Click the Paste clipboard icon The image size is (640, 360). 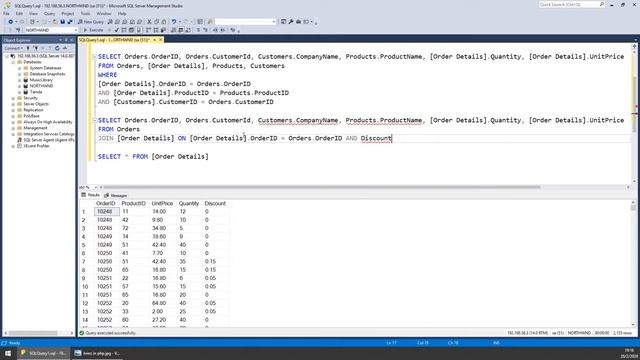tap(164, 22)
